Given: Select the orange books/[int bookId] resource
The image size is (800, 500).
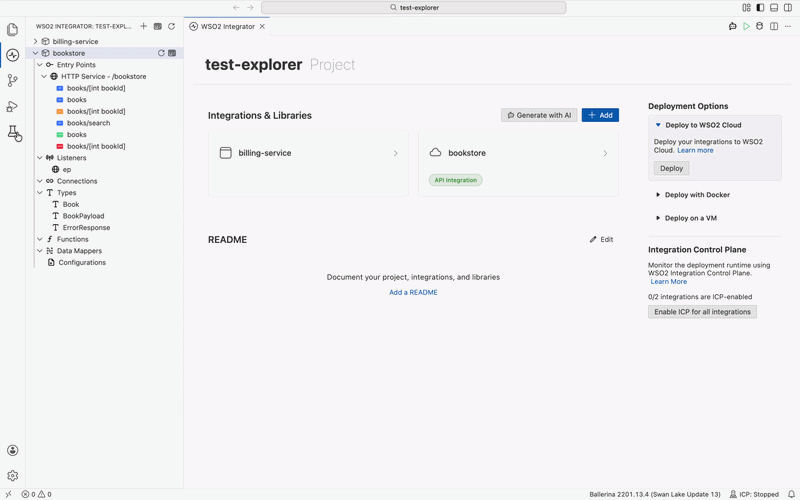Looking at the screenshot, I should coord(96,111).
